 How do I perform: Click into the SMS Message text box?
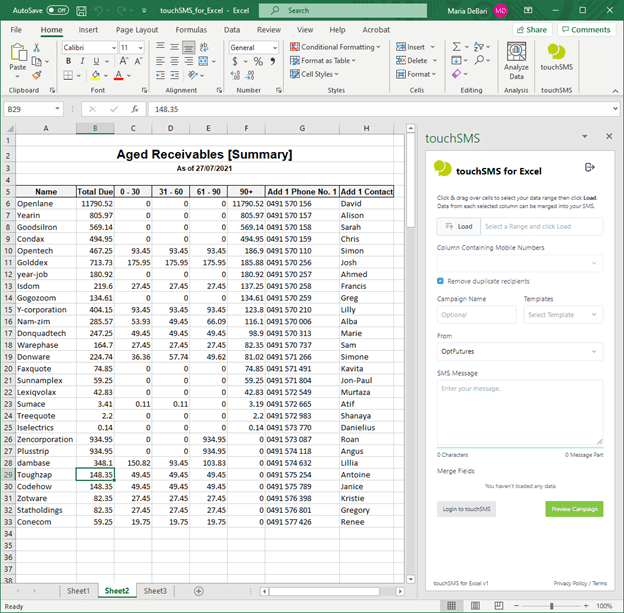519,412
